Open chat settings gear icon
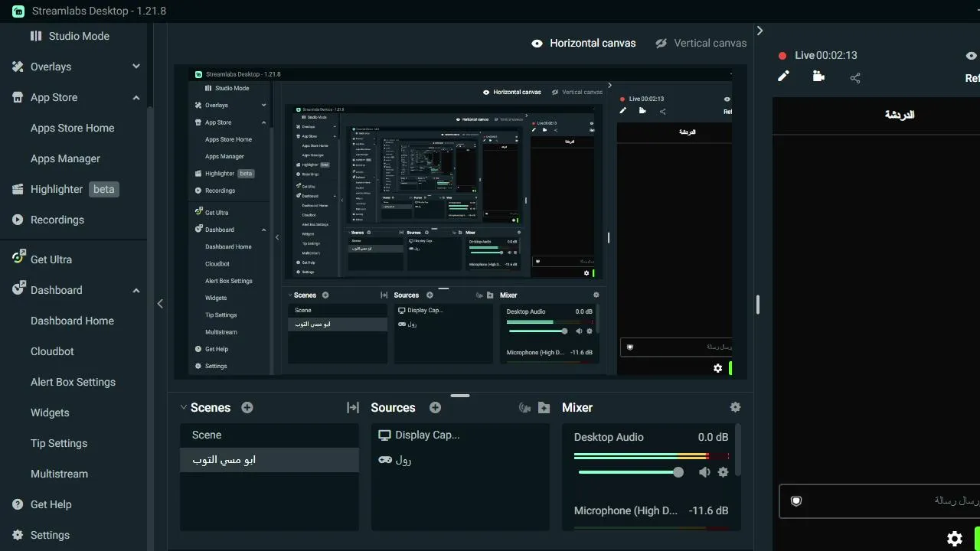The image size is (980, 551). click(x=954, y=539)
